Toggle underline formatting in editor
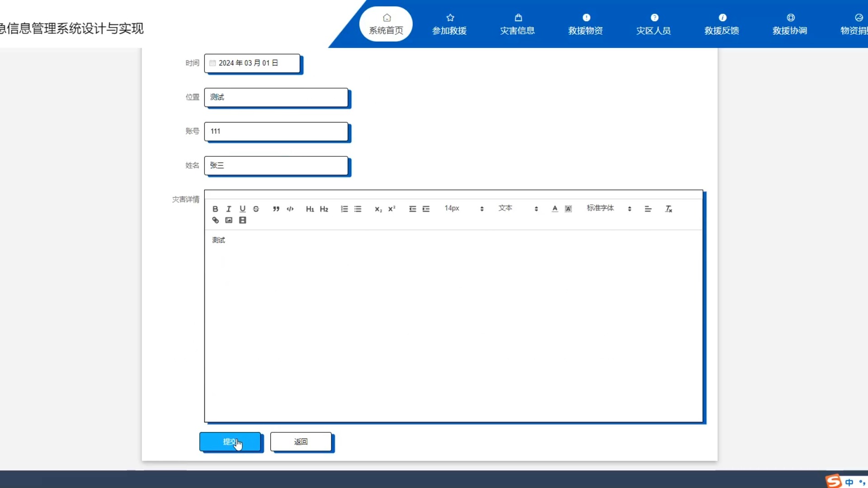This screenshot has width=868, height=488. pos(243,209)
